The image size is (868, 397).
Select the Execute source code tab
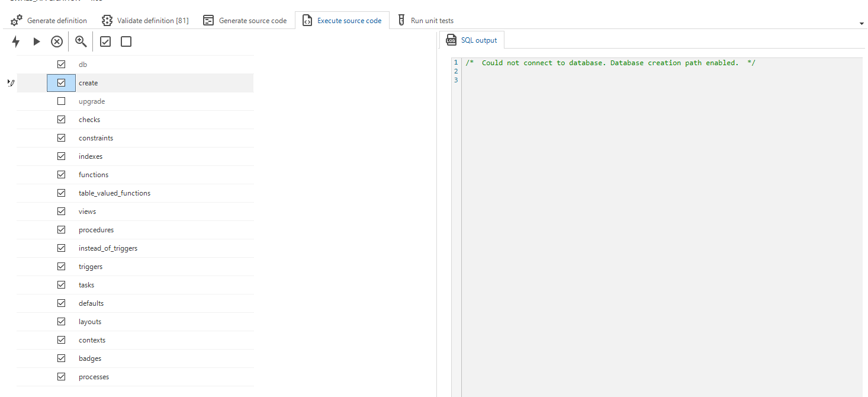click(x=342, y=20)
